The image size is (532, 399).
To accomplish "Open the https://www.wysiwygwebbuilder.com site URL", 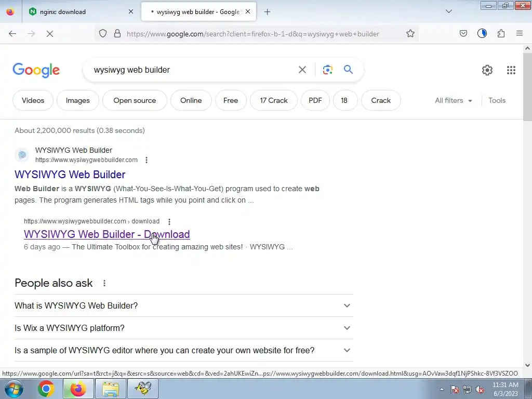I will (x=87, y=160).
